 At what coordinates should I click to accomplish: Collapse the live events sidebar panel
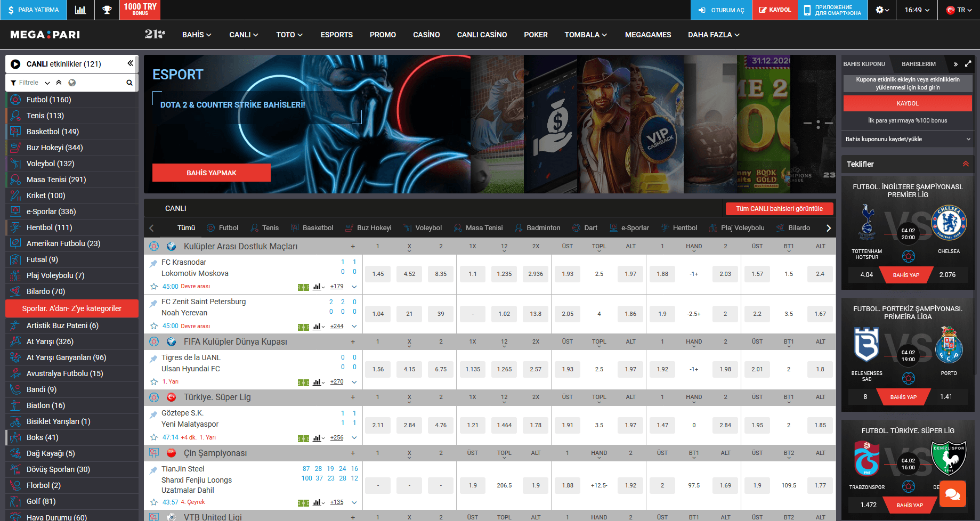click(130, 63)
